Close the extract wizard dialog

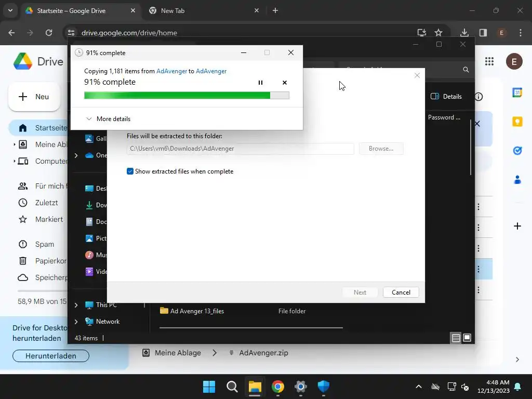coord(417,75)
